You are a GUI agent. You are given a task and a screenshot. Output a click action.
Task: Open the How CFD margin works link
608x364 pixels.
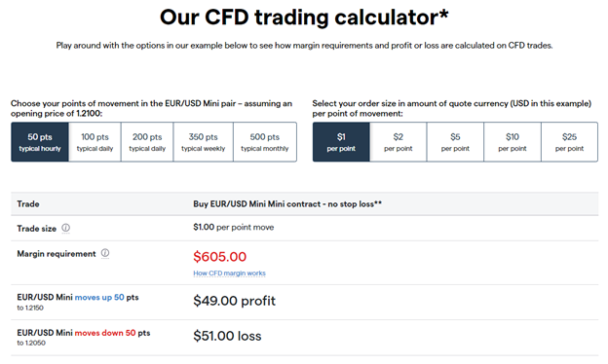click(230, 273)
